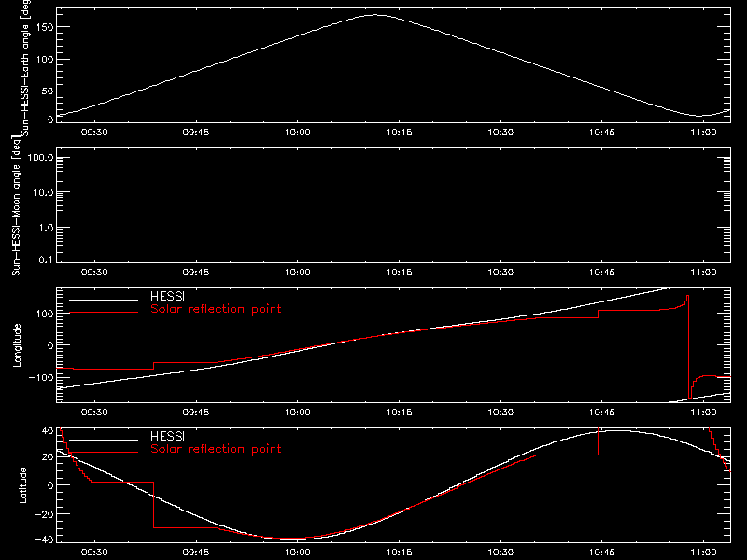Click the 150 tick on Earth angle axis
The width and height of the screenshot is (747, 560).
point(45,27)
